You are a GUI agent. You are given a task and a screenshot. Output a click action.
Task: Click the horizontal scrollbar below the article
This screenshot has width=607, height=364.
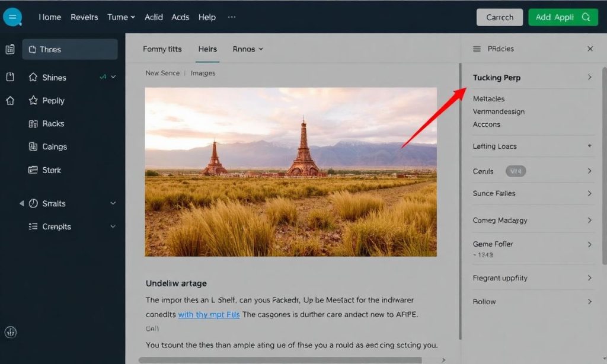280,360
